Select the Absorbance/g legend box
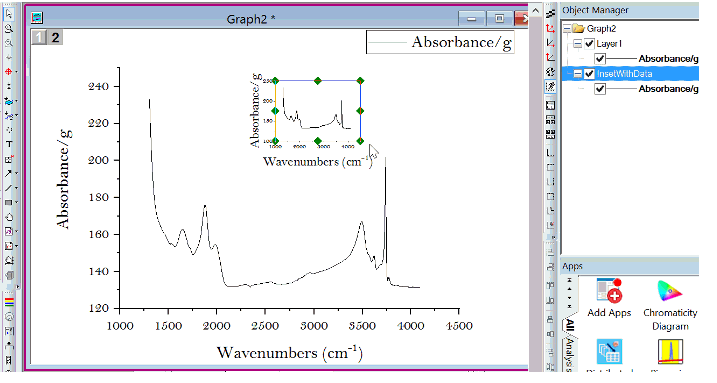717x383 pixels. pos(440,42)
